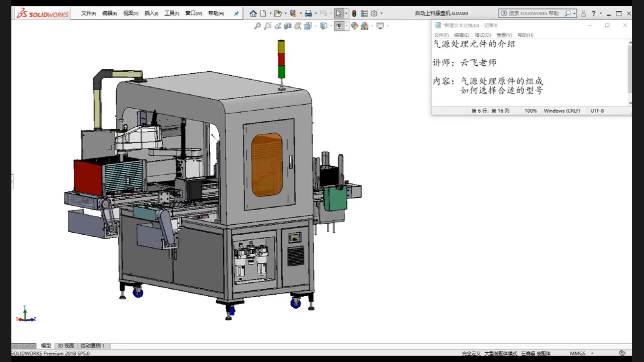Select Previous View icon

(278, 26)
